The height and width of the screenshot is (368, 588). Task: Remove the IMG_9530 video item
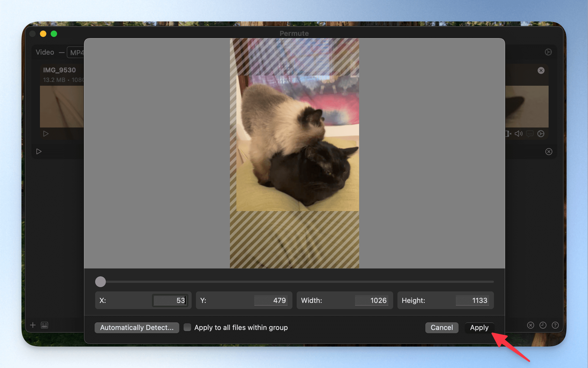[541, 70]
